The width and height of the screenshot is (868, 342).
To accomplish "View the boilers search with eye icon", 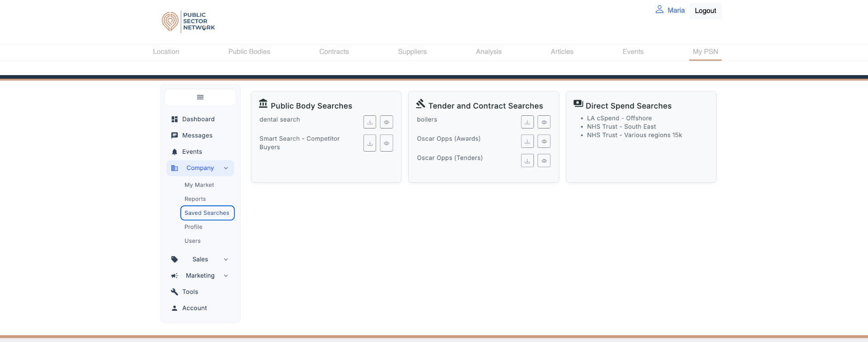I will [544, 122].
